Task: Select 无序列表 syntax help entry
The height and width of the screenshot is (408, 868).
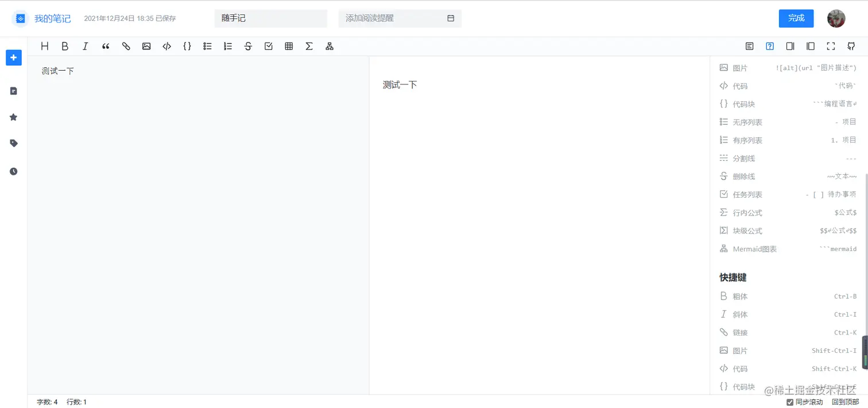Action: [788, 122]
